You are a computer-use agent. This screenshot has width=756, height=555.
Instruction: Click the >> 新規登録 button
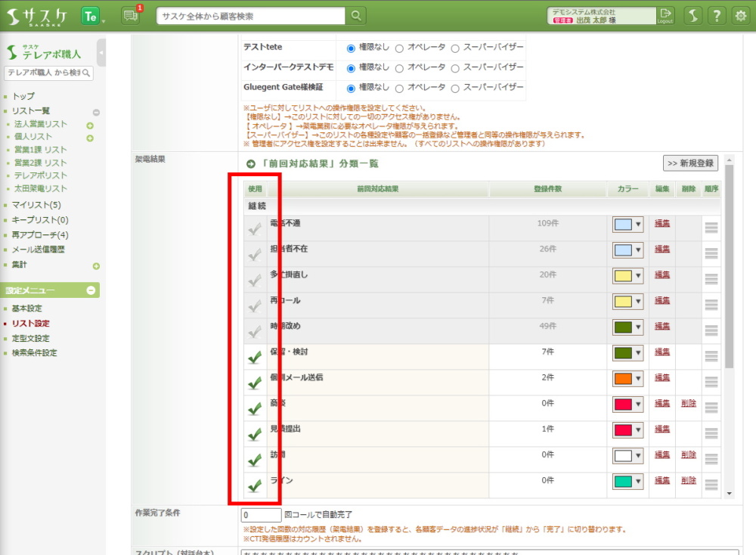pos(690,163)
